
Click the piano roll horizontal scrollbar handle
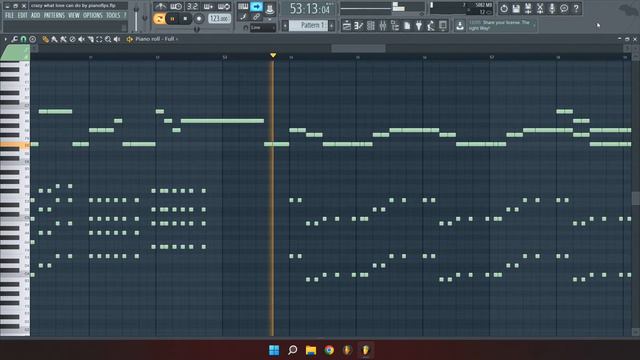pos(358,49)
